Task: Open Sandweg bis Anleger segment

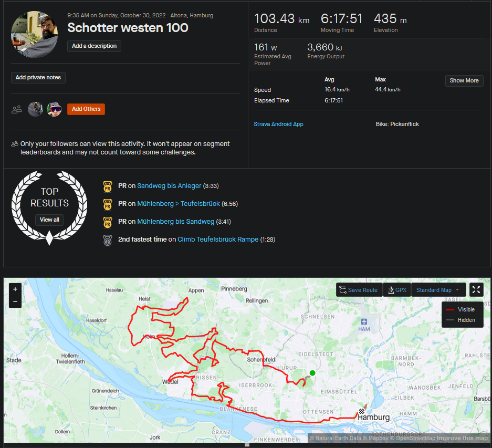Action: [169, 186]
